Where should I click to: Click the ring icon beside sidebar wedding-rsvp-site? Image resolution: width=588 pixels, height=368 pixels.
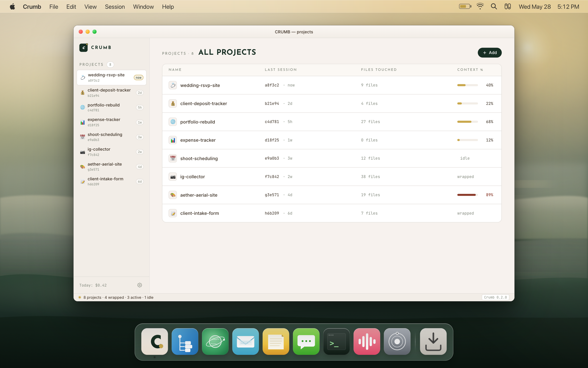83,78
